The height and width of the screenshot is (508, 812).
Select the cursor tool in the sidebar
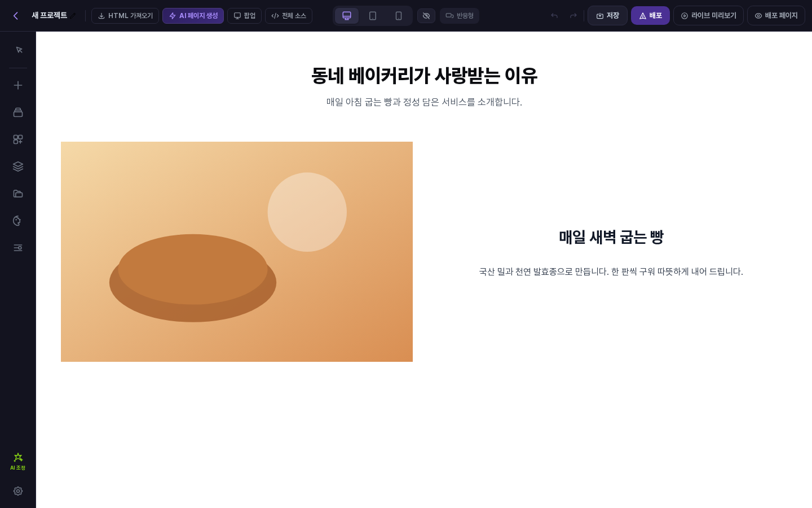click(x=18, y=50)
